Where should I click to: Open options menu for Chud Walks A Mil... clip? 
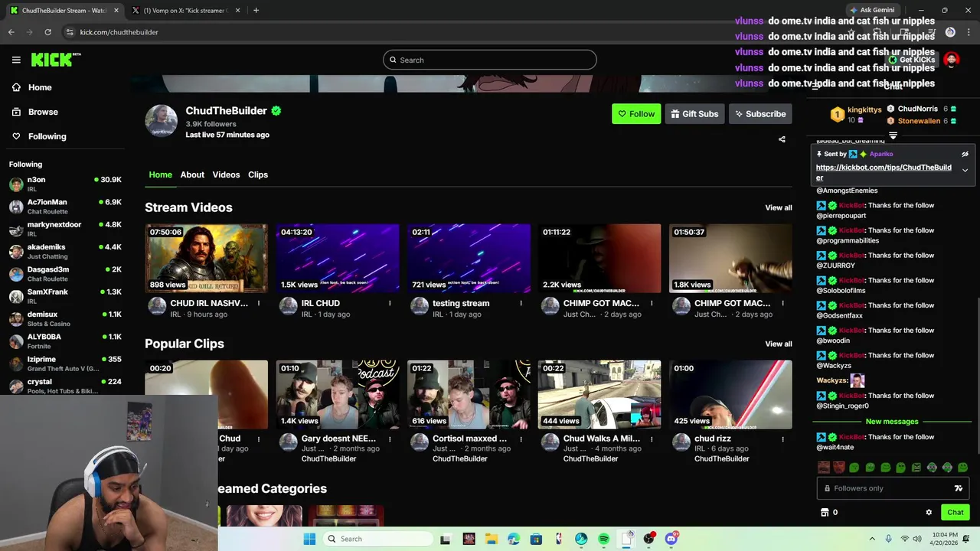click(652, 439)
